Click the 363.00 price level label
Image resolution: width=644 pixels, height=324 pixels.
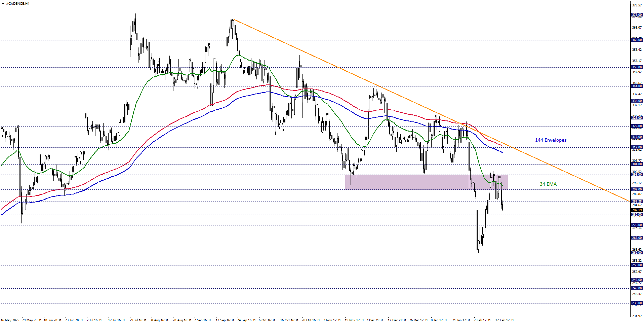(637, 40)
